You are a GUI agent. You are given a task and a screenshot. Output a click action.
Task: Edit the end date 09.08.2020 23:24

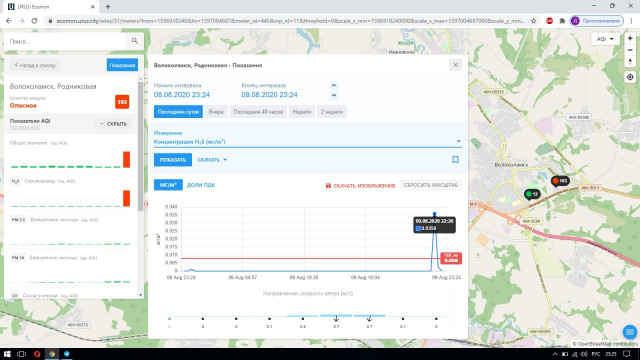coord(269,95)
